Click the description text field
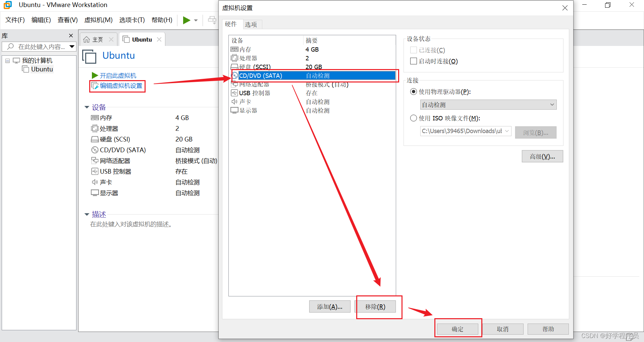Screen dimensions: 644x342 132,224
